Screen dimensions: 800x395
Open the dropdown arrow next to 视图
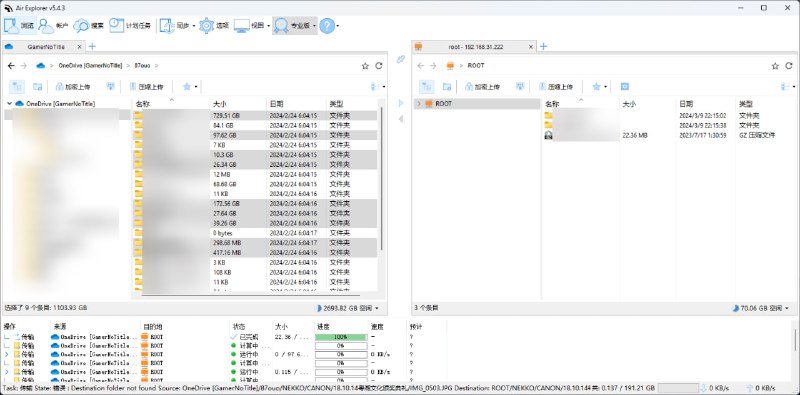268,26
